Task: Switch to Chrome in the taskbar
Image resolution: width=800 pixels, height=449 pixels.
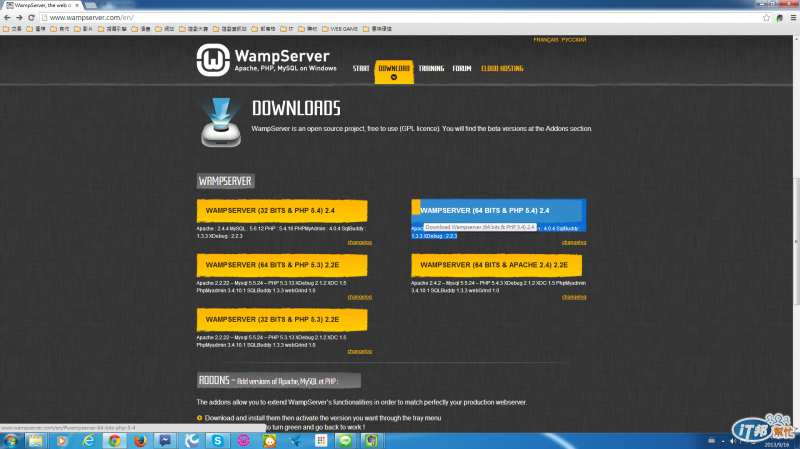Action: pyautogui.click(x=114, y=441)
